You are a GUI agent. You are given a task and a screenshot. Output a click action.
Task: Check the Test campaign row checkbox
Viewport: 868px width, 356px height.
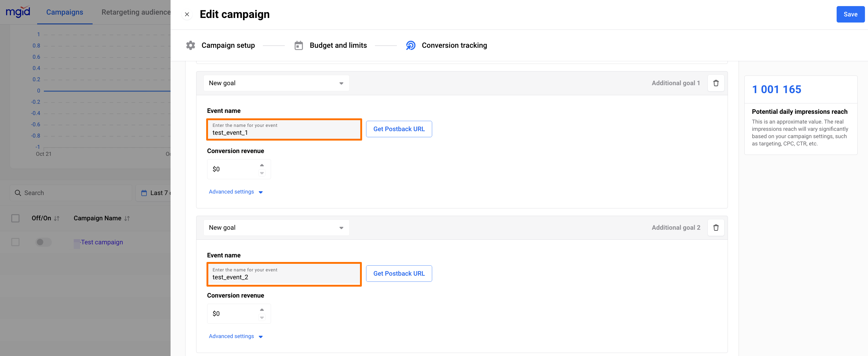click(16, 242)
